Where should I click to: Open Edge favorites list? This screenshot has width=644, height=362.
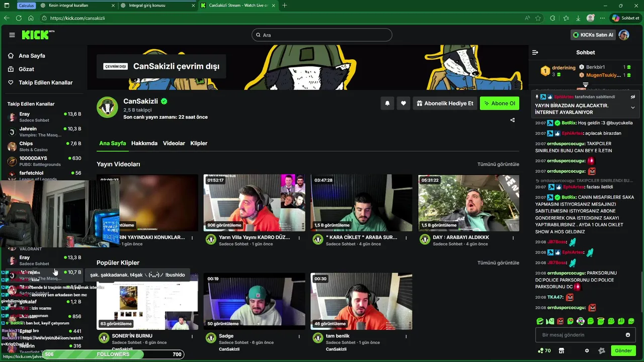coord(566,18)
